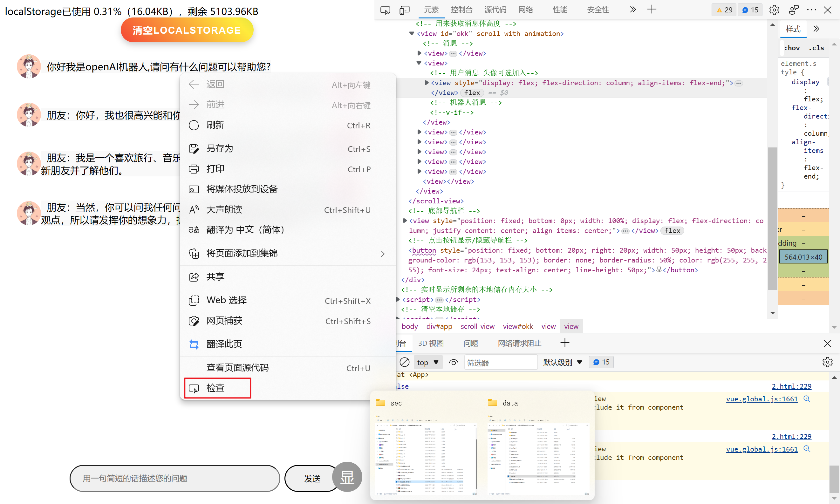Image resolution: width=840 pixels, height=504 pixels.
Task: Toggle the flex badge after </view> $0
Action: [x=472, y=92]
